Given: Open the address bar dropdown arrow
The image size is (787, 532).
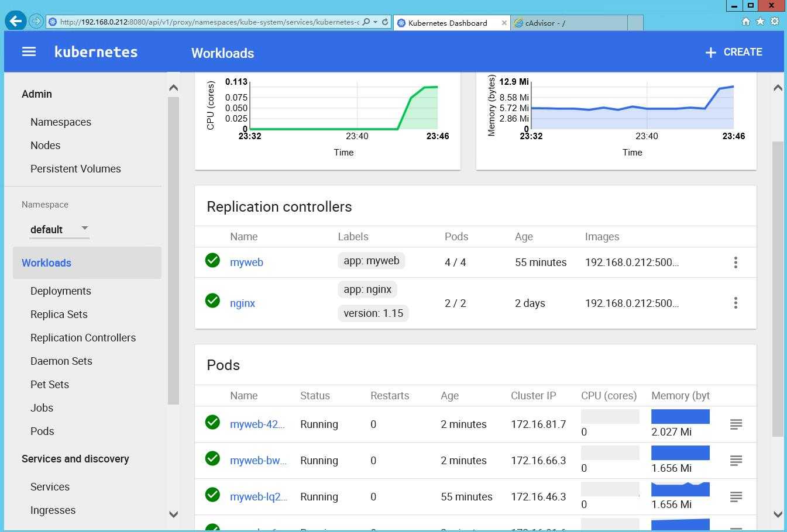Looking at the screenshot, I should 376,22.
